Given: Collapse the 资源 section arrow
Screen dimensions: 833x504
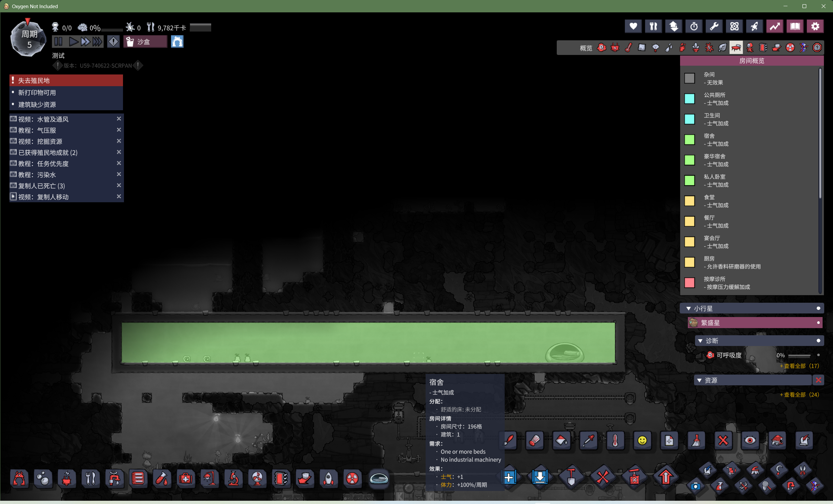Looking at the screenshot, I should [x=699, y=380].
